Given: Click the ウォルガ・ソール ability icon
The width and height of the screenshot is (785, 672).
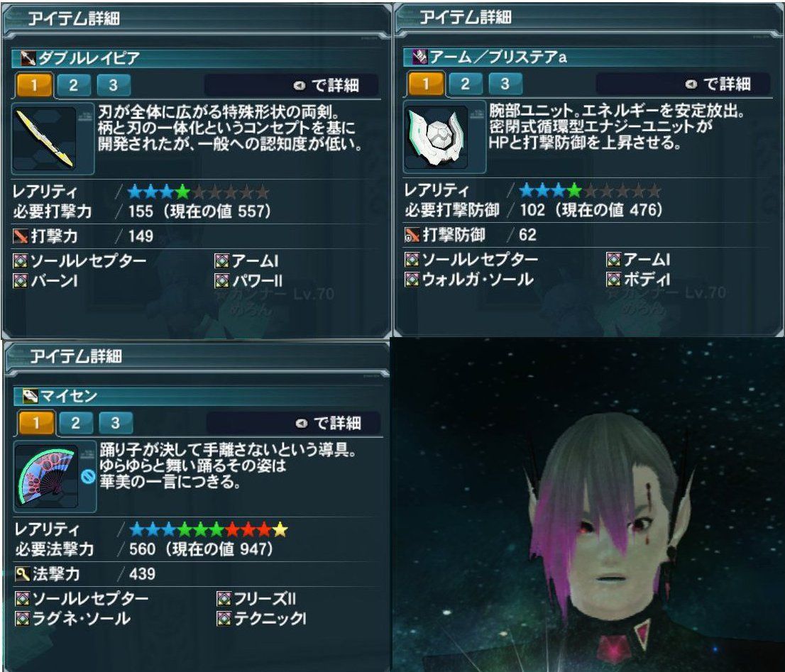Looking at the screenshot, I should pyautogui.click(x=412, y=279).
